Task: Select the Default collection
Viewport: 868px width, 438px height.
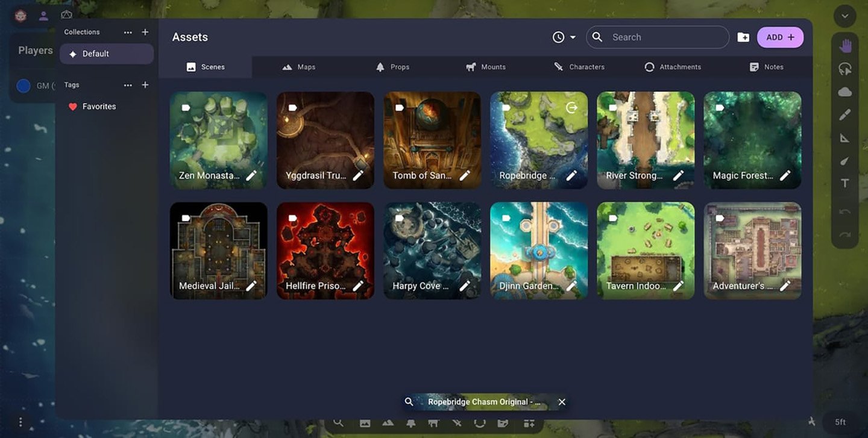Action: pos(106,54)
